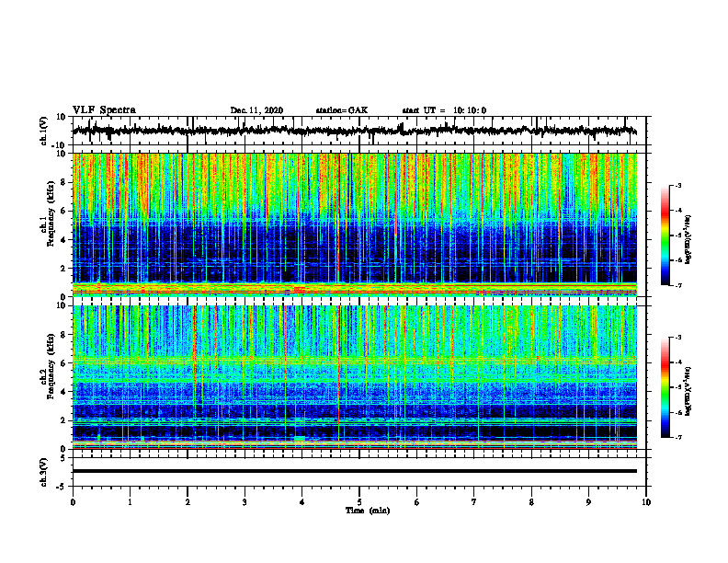
Task: Click the "5" tick on ch.3(V) axis
Action: pos(64,458)
